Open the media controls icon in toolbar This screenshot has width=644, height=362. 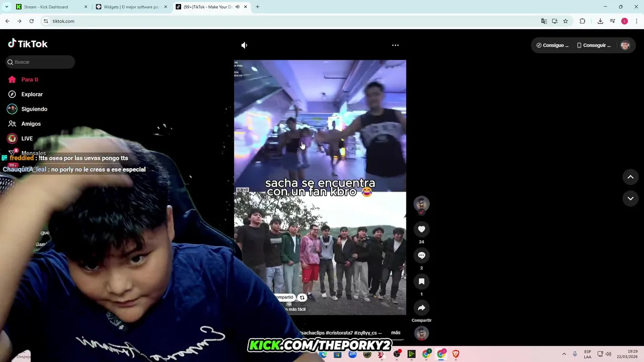612,21
